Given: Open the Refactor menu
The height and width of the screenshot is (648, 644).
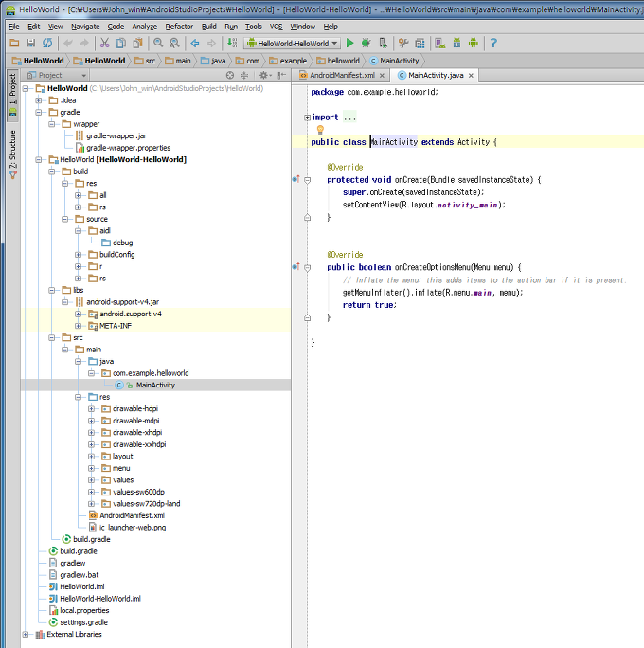Looking at the screenshot, I should [179, 27].
